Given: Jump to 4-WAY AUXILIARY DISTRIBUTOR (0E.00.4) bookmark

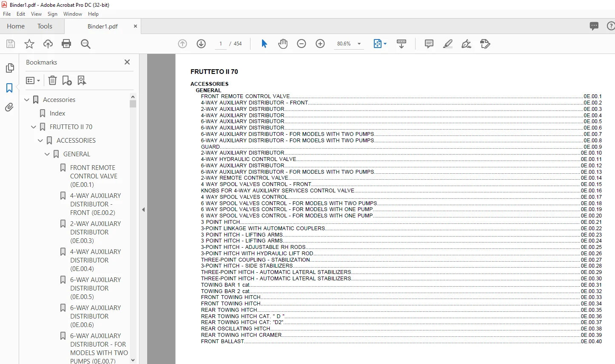Looking at the screenshot, I should pos(95,260).
